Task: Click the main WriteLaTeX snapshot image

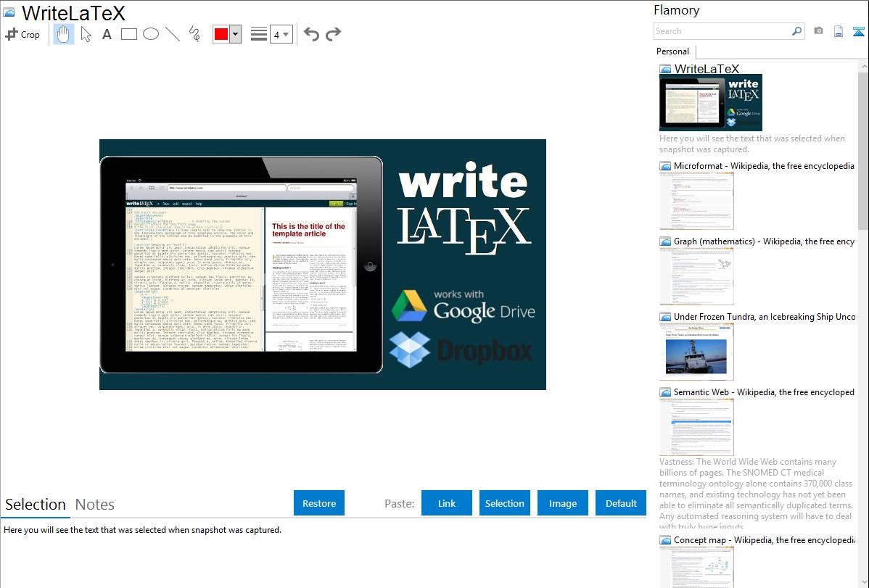Action: (323, 265)
